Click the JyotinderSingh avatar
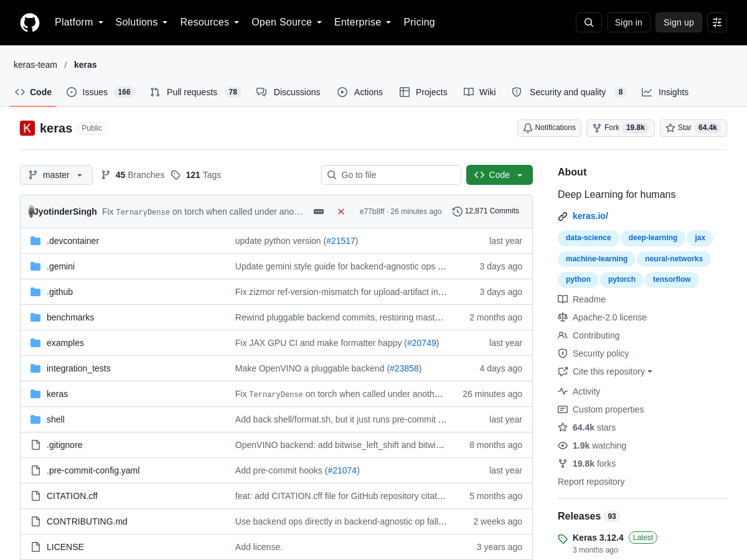The height and width of the screenshot is (560, 747). (31, 212)
